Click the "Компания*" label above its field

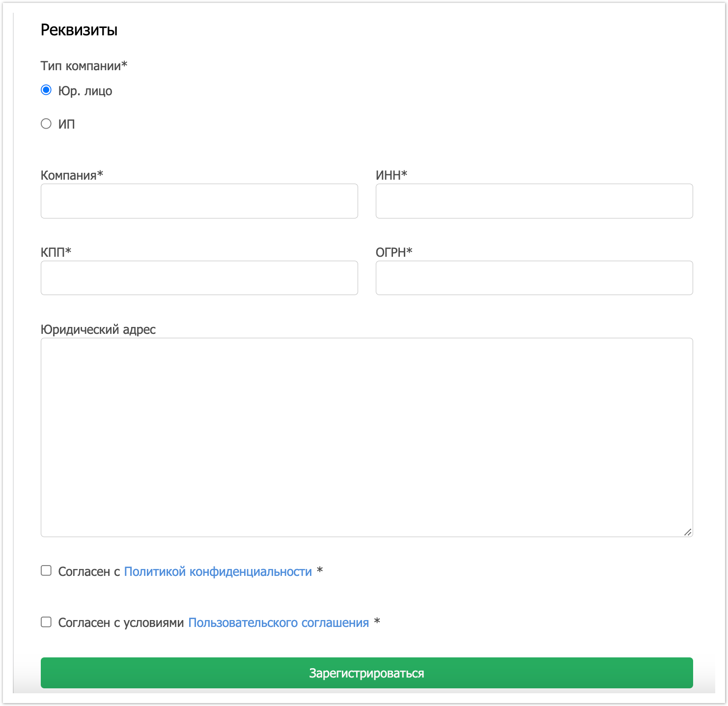72,175
